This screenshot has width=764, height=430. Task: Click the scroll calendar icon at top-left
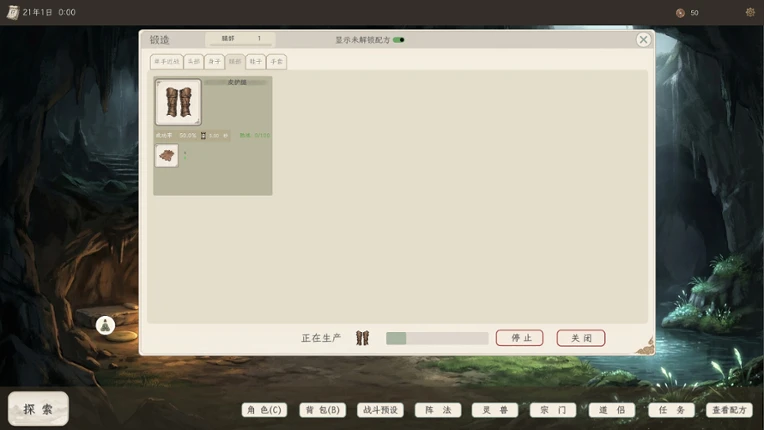click(x=13, y=12)
